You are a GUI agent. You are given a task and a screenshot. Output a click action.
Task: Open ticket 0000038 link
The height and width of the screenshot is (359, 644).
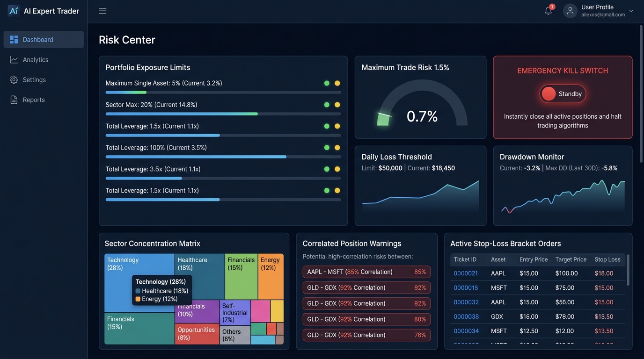[x=466, y=317]
